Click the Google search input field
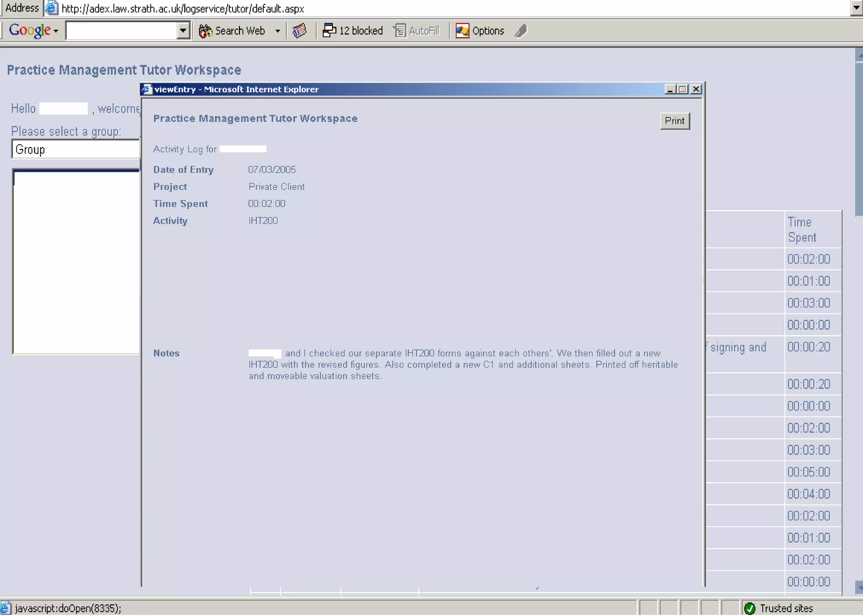 (121, 31)
